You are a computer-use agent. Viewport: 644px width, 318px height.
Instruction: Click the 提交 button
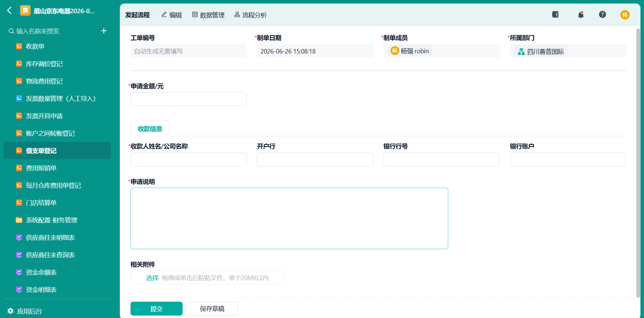click(x=157, y=309)
